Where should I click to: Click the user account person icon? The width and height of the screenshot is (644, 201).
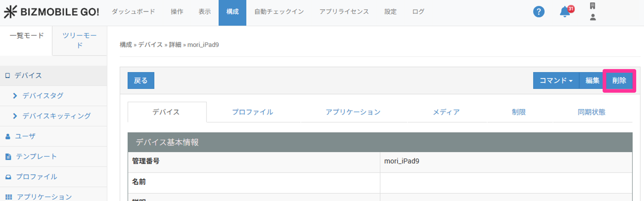pyautogui.click(x=593, y=17)
